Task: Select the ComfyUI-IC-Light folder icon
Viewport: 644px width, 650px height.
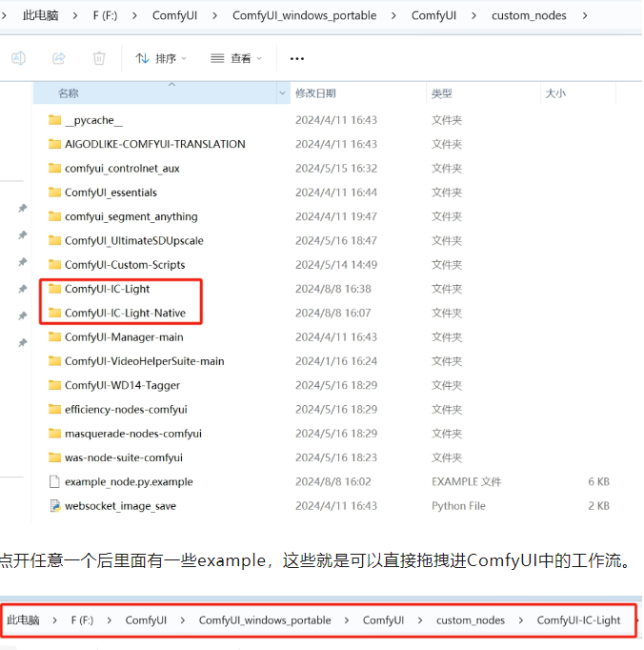Action: click(x=54, y=289)
